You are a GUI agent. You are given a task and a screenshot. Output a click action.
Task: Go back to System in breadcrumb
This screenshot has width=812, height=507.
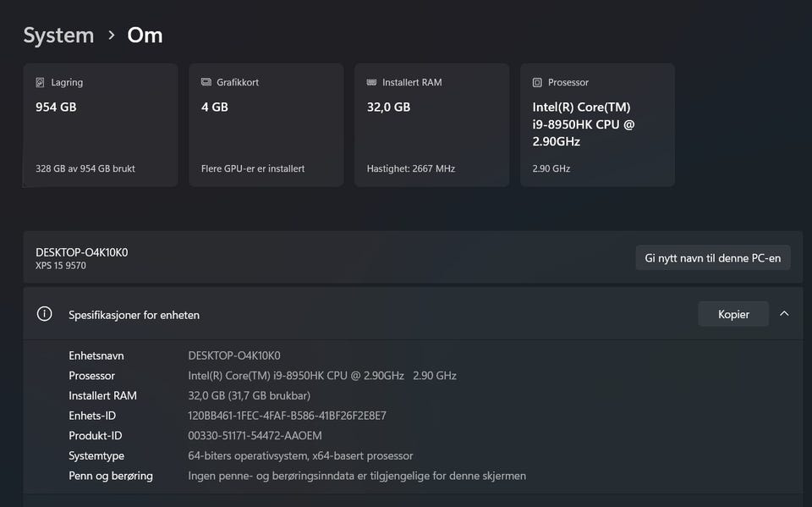(x=58, y=36)
